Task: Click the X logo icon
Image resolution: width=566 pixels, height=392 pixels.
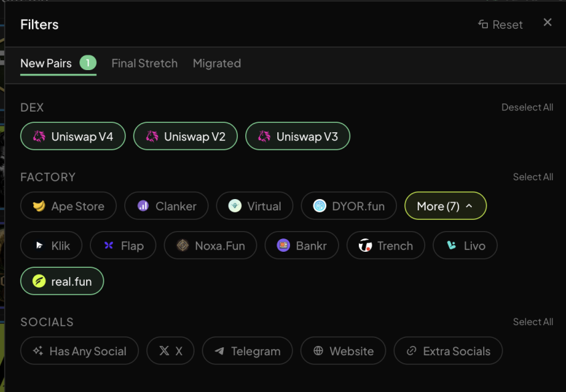Action: click(164, 351)
